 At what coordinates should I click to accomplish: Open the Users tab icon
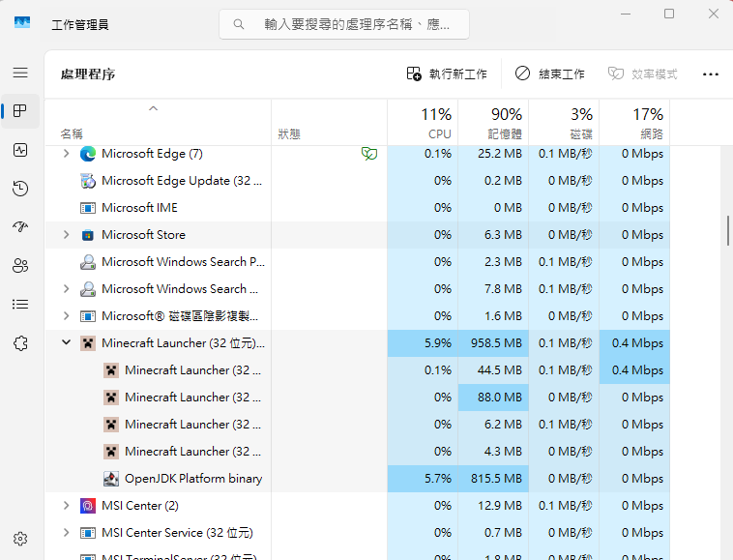point(20,266)
